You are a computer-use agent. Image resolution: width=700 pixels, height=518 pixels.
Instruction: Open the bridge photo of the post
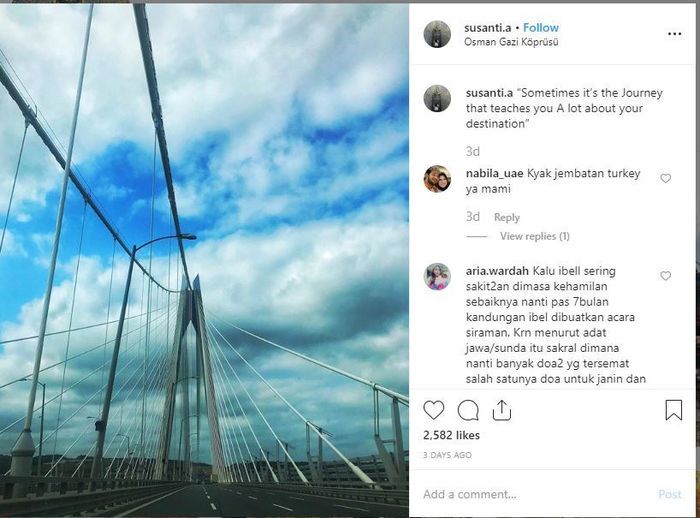click(x=204, y=260)
